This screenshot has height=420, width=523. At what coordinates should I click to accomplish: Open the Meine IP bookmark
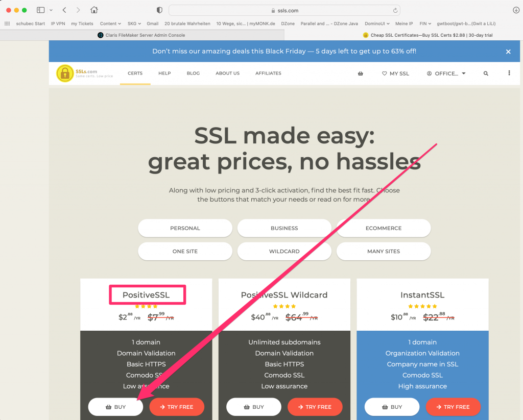[404, 23]
